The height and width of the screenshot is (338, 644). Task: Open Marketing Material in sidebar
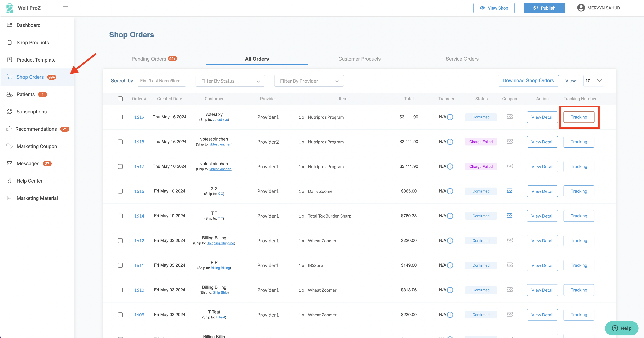(x=37, y=198)
